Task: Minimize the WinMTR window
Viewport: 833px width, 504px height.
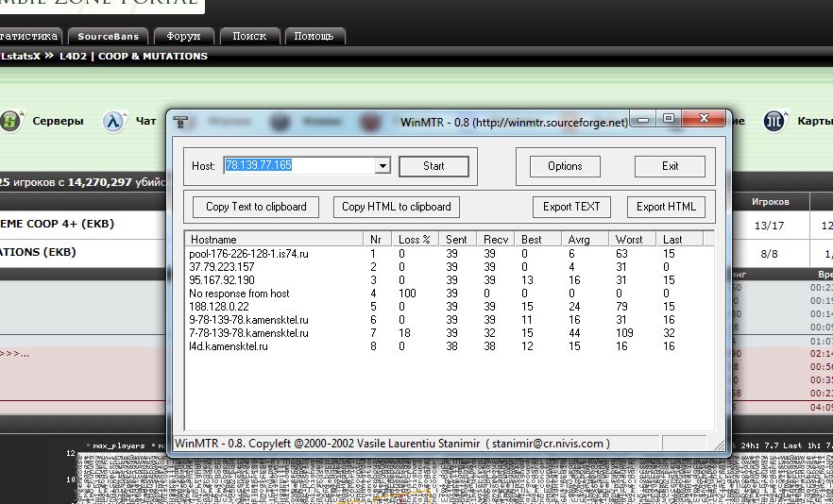Action: click(643, 119)
